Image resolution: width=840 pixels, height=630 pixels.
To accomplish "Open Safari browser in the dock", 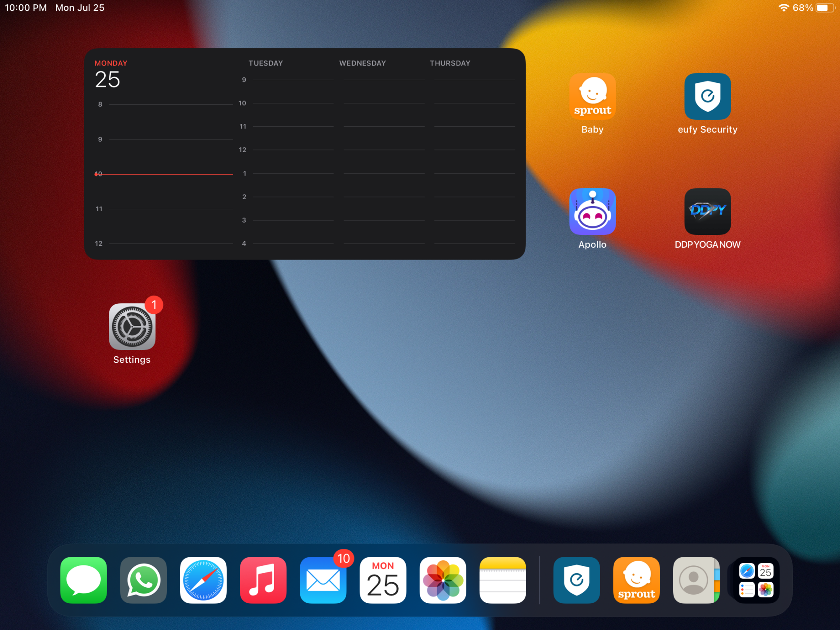I will (203, 580).
